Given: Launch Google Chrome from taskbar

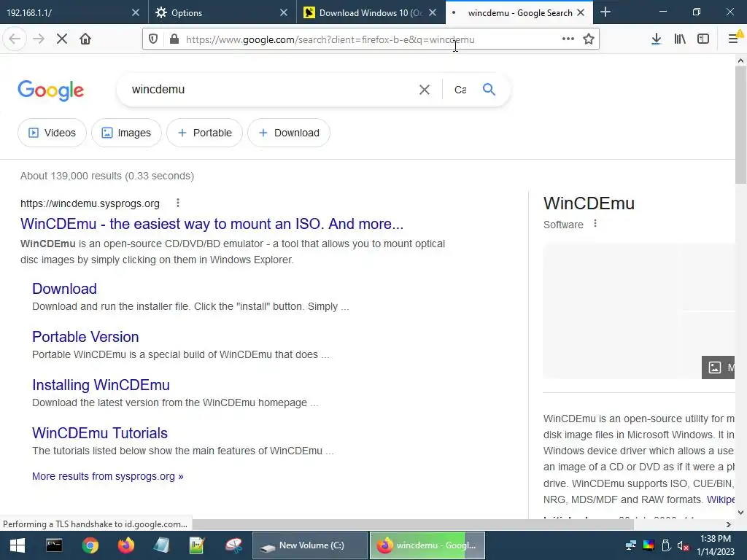Looking at the screenshot, I should pyautogui.click(x=90, y=545).
